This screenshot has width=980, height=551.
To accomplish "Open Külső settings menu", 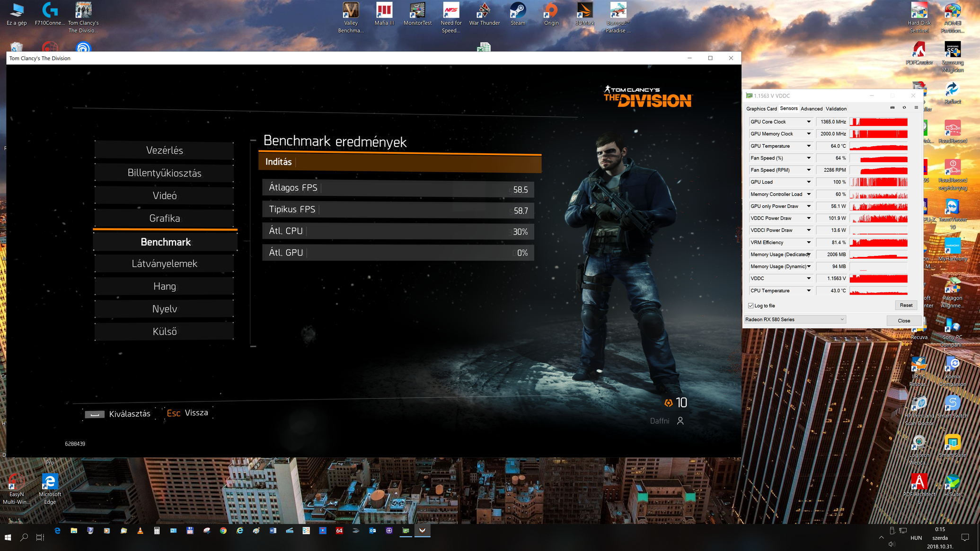I will tap(164, 332).
